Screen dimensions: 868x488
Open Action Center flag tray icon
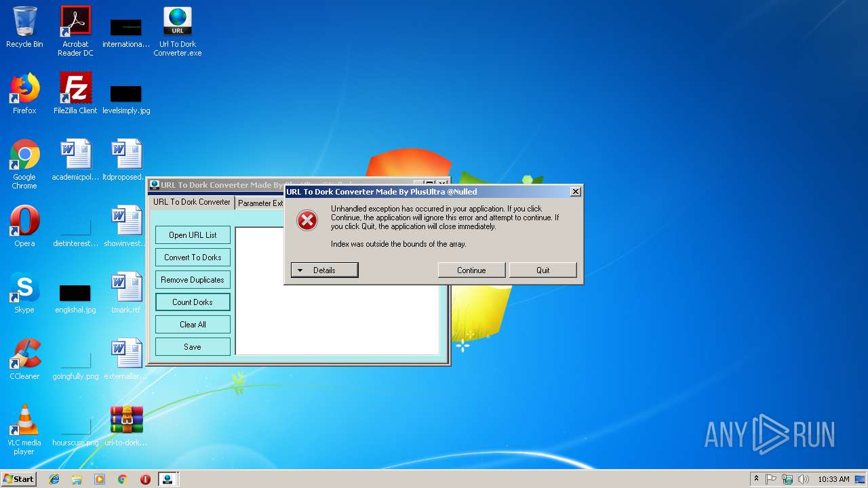[771, 479]
